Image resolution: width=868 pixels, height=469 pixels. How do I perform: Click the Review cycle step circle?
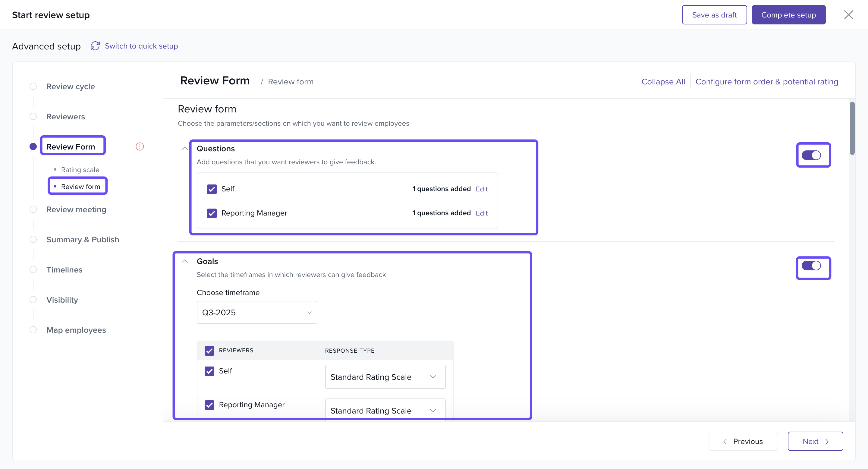point(33,86)
